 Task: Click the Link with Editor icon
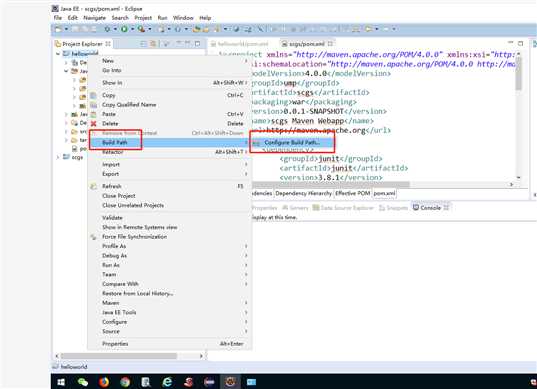click(x=153, y=44)
